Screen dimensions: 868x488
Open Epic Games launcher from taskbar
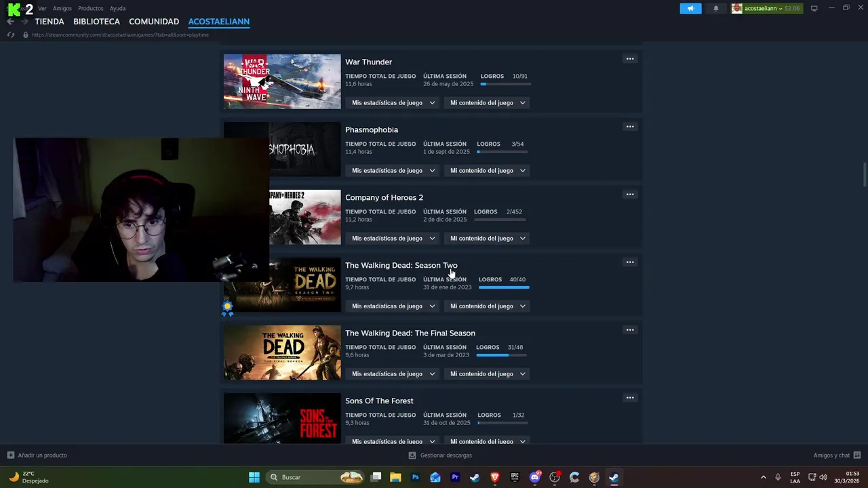515,477
